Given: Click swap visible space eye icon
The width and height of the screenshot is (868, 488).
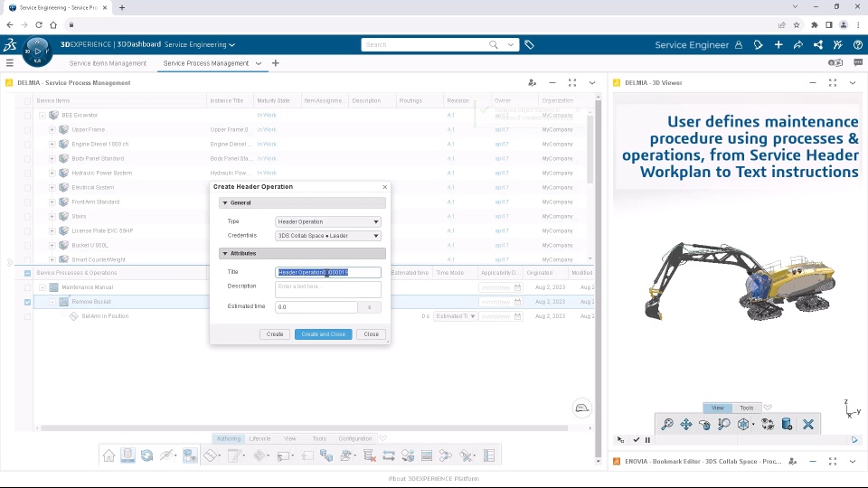Looking at the screenshot, I should point(768,425).
